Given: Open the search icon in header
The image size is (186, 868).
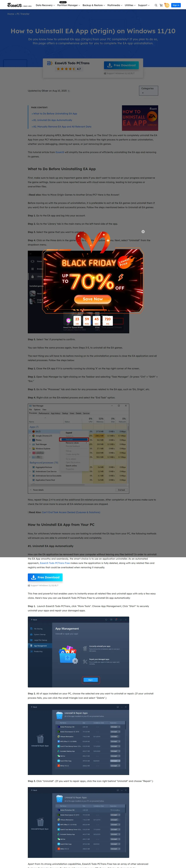Looking at the screenshot, I should coord(156,5).
